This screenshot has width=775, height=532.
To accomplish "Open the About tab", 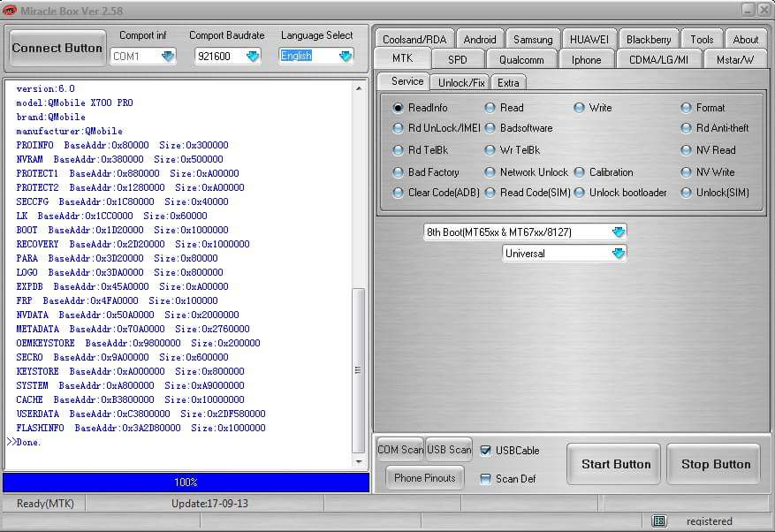I will click(x=745, y=39).
